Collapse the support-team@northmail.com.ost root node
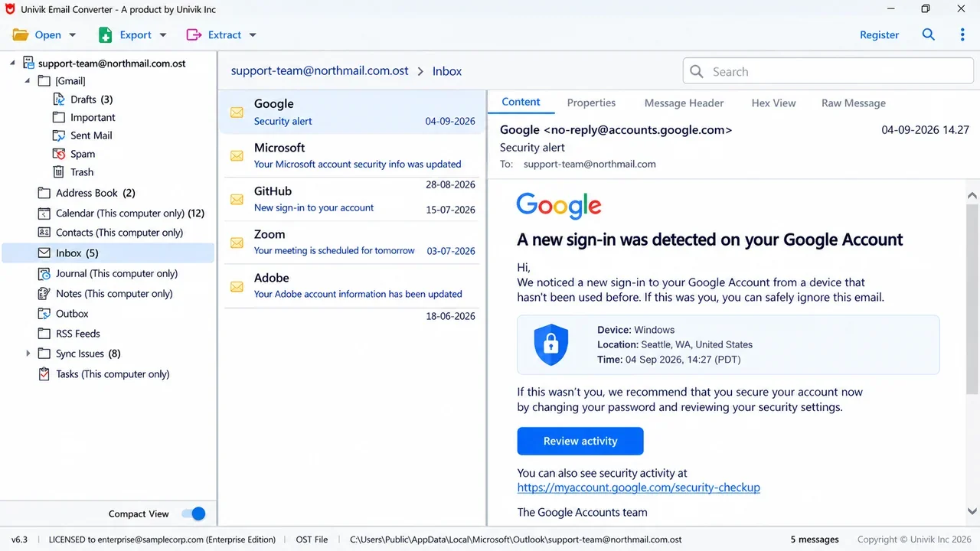This screenshot has width=980, height=551. (13, 63)
